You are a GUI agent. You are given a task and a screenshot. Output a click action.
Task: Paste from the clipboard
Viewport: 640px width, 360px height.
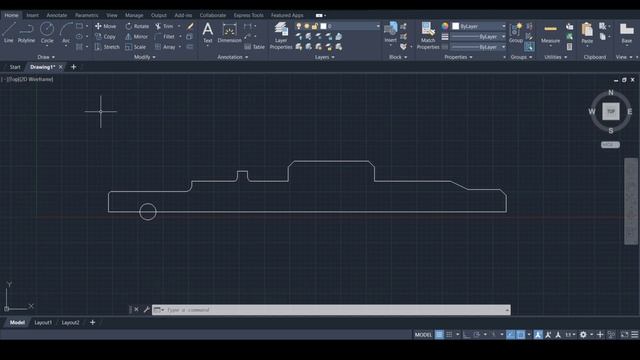[x=587, y=33]
